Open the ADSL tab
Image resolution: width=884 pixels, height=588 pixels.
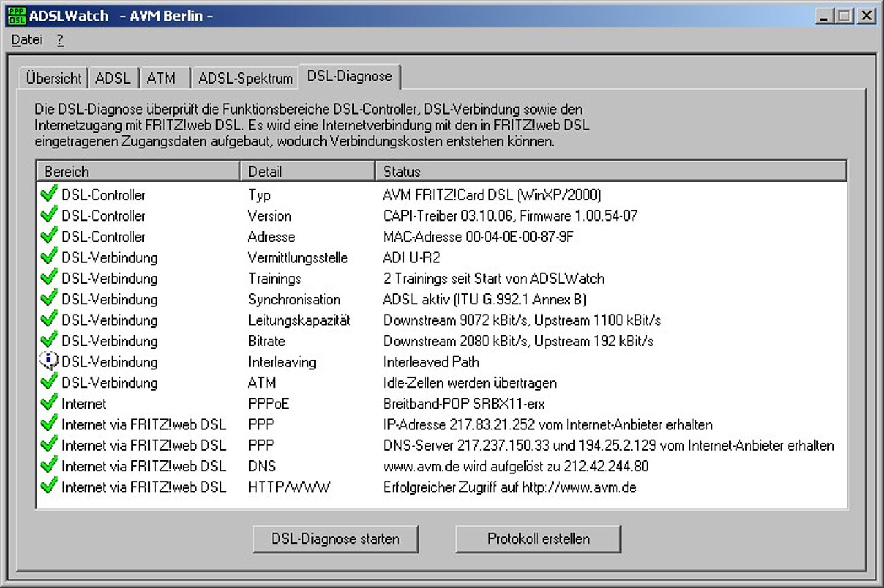[113, 78]
